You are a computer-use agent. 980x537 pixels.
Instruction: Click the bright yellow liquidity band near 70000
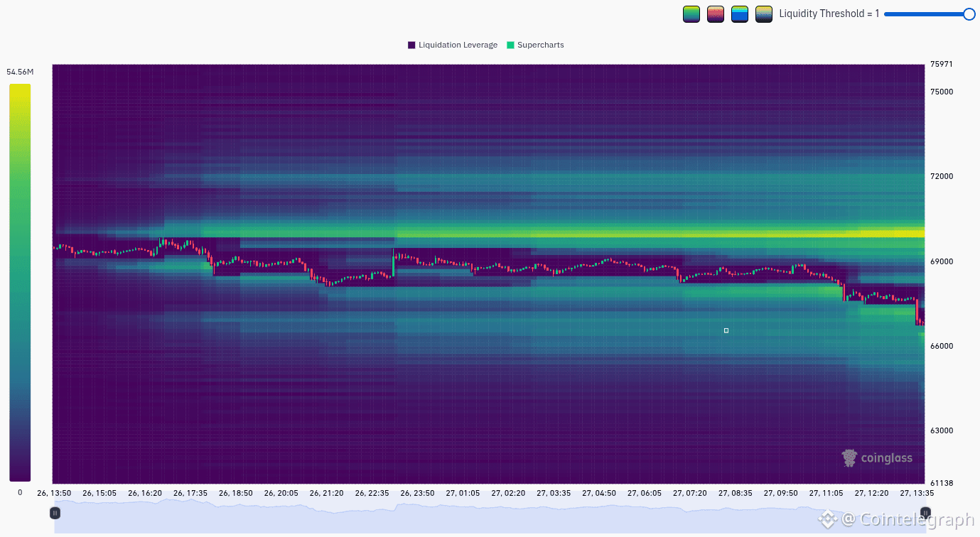888,232
